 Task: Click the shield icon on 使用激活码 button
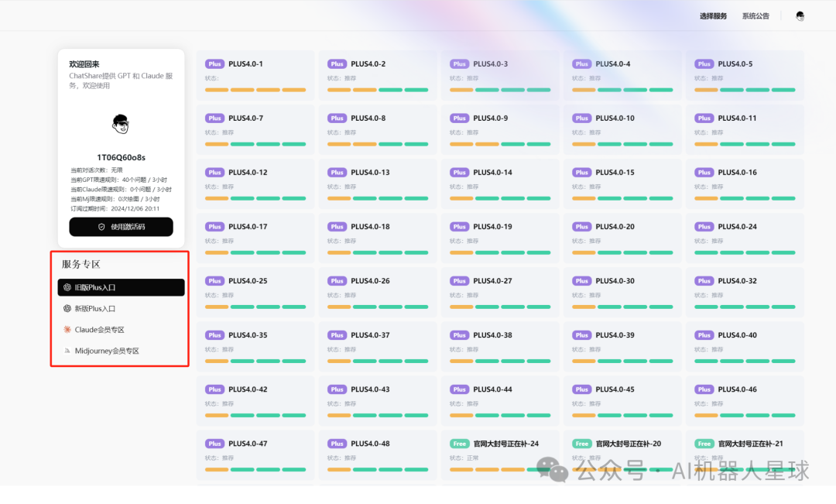101,227
